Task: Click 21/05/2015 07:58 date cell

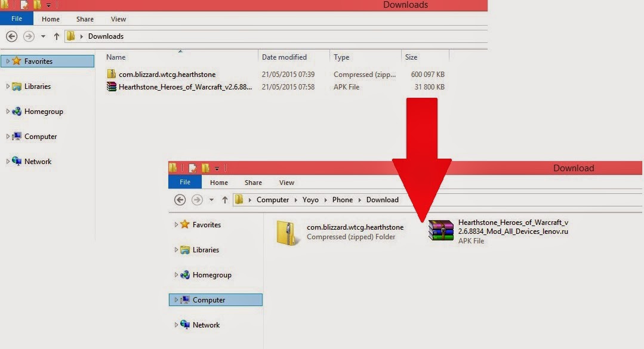Action: point(288,87)
